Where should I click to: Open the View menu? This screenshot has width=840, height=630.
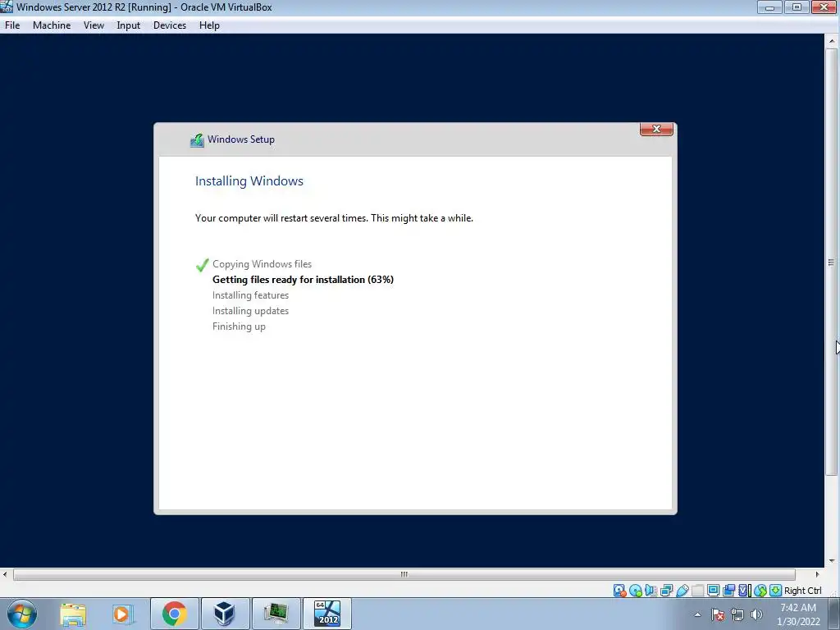[94, 25]
